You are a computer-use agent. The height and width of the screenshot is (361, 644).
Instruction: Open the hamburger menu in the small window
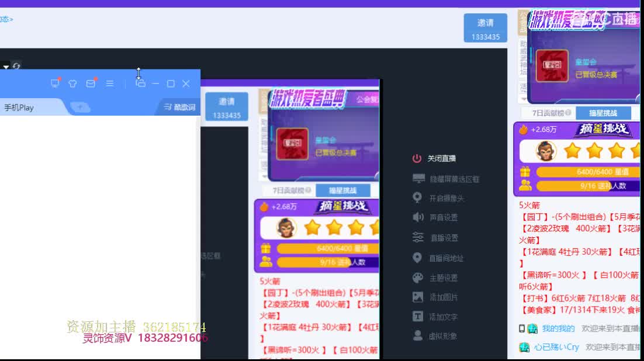pyautogui.click(x=109, y=83)
